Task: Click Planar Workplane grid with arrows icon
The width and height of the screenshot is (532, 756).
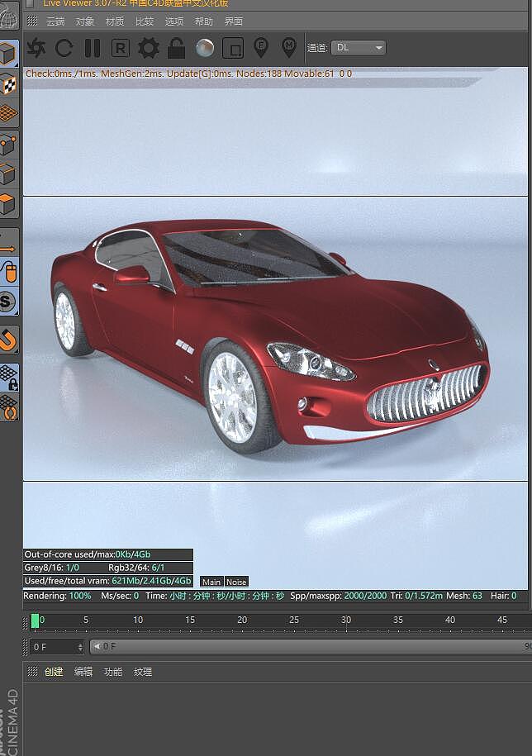Action: (x=8, y=407)
